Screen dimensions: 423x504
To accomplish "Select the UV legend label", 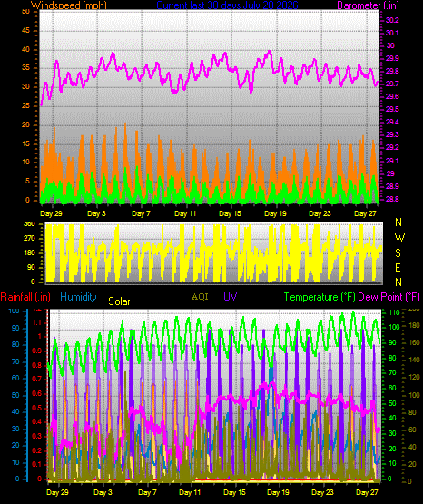I will tap(231, 297).
